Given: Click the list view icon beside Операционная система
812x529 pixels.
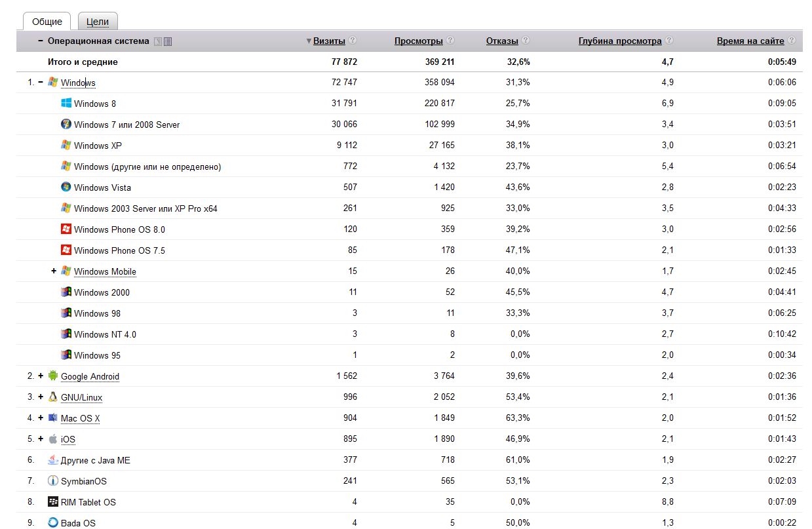Looking at the screenshot, I should tap(168, 41).
